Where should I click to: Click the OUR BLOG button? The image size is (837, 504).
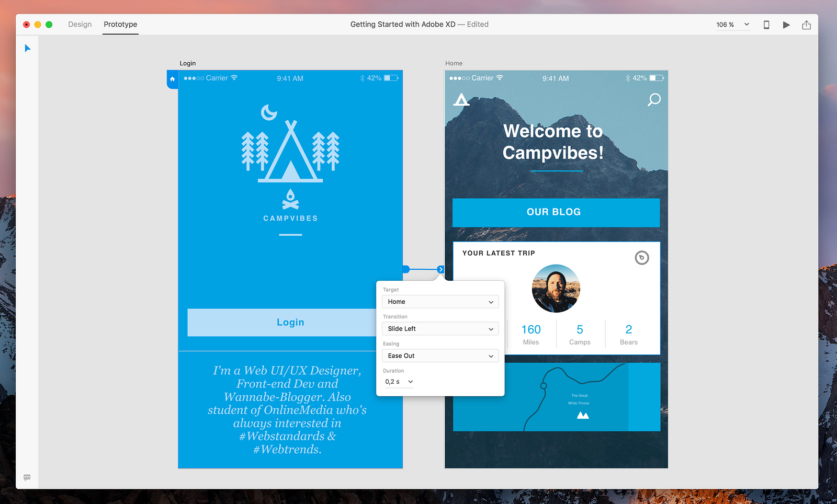(x=556, y=212)
